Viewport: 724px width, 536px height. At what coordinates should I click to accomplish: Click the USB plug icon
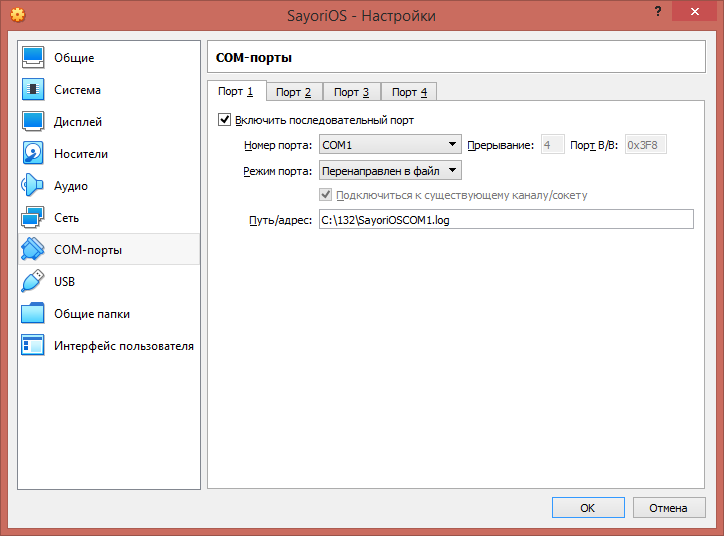pyautogui.click(x=33, y=281)
